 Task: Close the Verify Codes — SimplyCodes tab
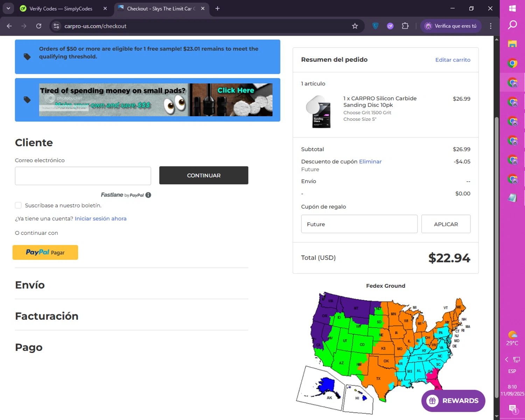click(x=105, y=8)
